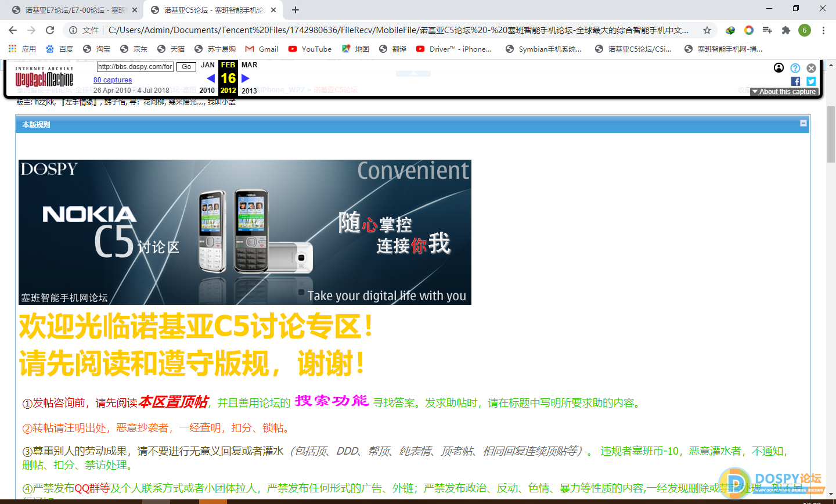836x504 pixels.
Task: Collapse the 本版规则 section
Action: pyautogui.click(x=803, y=123)
